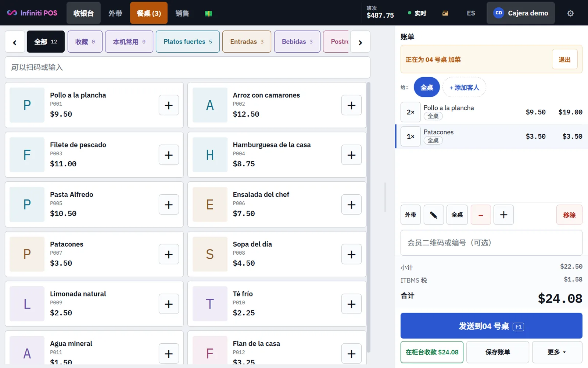Click 保存账单 button
The image size is (588, 368).
[x=498, y=352]
